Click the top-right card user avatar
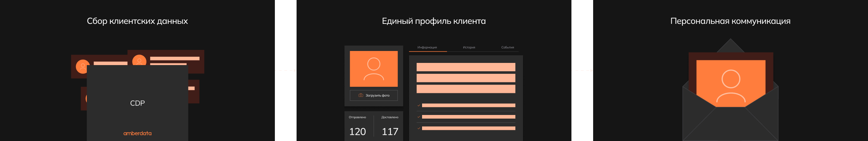868x141 pixels. pyautogui.click(x=139, y=60)
